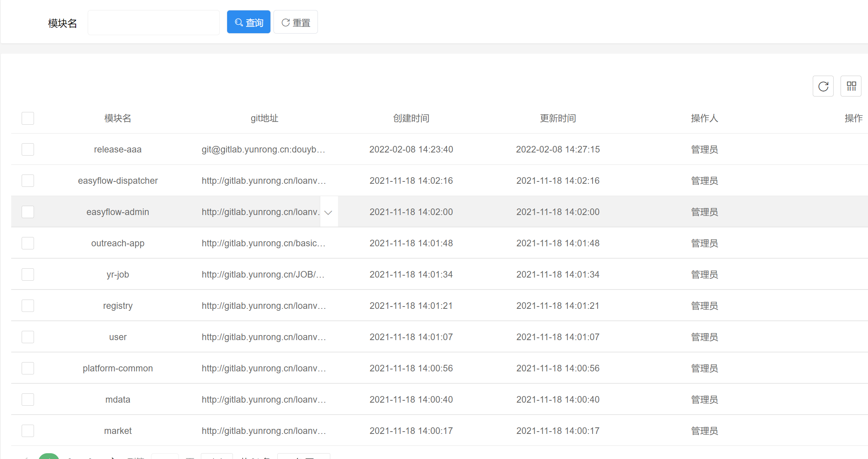The width and height of the screenshot is (868, 459).
Task: Click the git地址 column header
Action: (264, 118)
